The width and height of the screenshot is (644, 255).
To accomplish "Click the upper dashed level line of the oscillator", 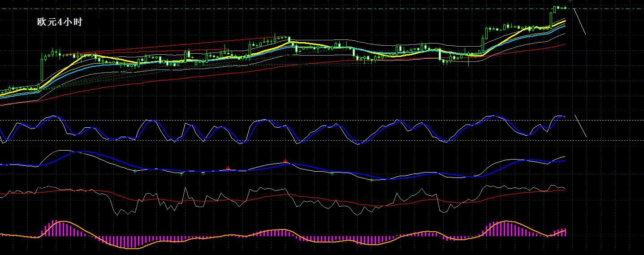I will click(x=322, y=120).
